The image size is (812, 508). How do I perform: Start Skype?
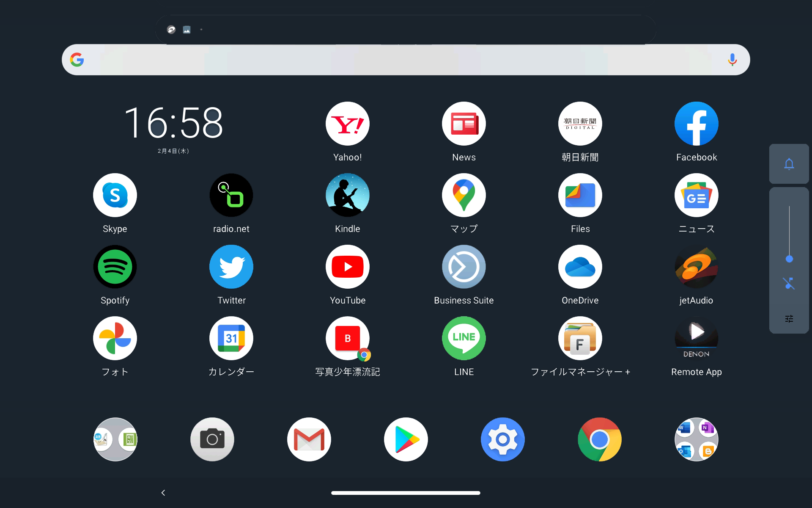coord(115,195)
